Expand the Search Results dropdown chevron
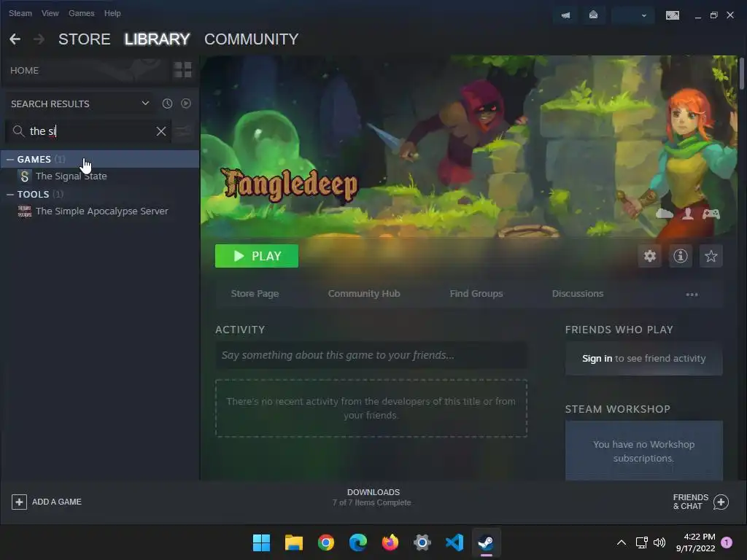The width and height of the screenshot is (747, 560). (145, 104)
